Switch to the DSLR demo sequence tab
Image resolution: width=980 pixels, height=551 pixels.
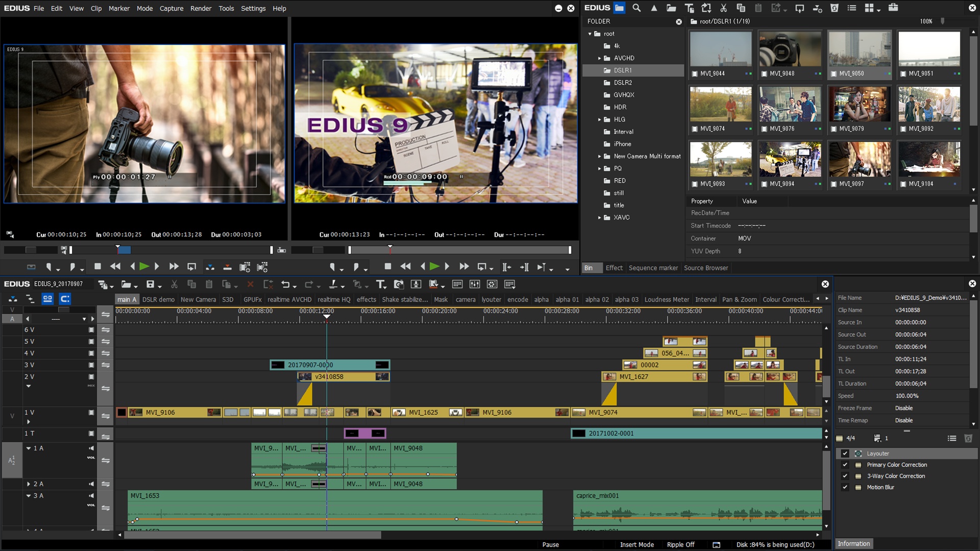pos(158,299)
